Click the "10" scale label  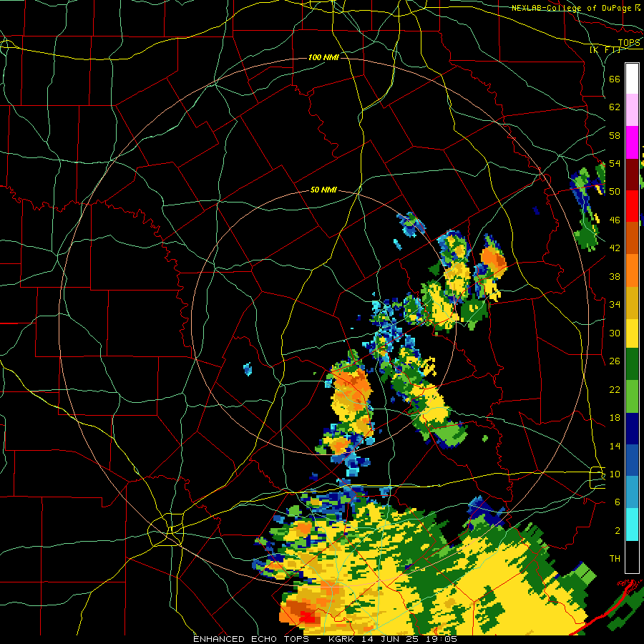tap(615, 474)
